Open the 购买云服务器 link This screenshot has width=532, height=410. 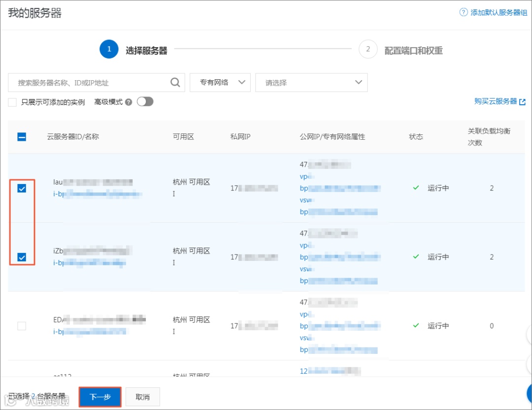(496, 101)
